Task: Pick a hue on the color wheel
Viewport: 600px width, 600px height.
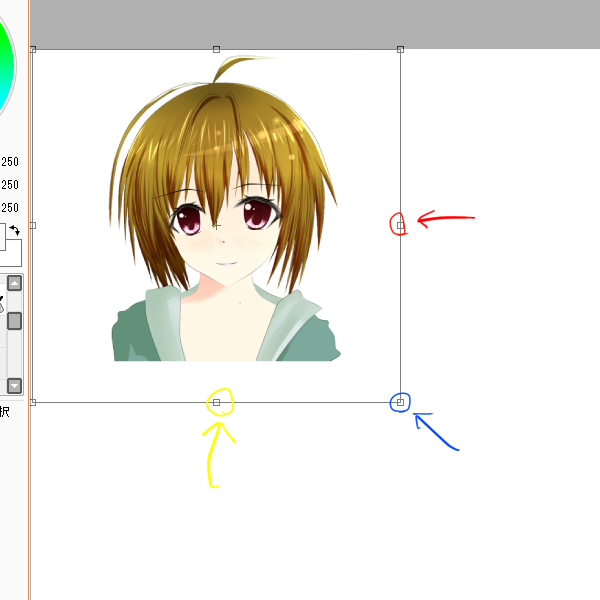Action: click(x=6, y=65)
